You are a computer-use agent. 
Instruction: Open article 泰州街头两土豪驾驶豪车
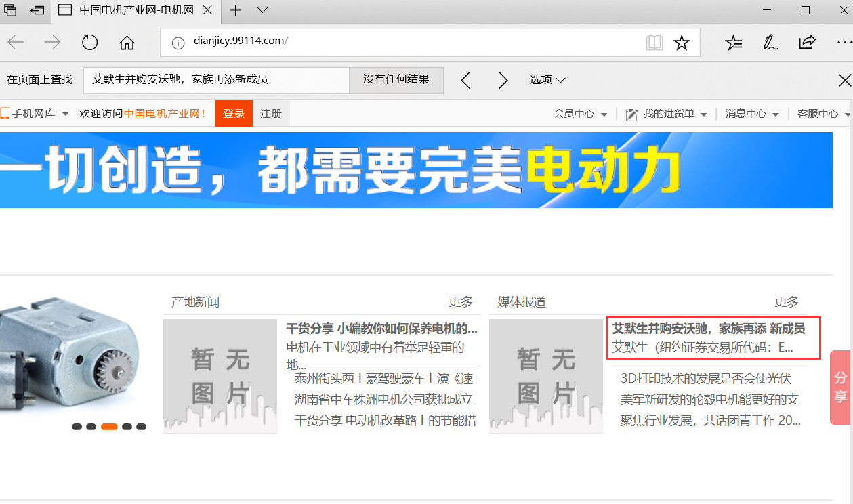[384, 379]
